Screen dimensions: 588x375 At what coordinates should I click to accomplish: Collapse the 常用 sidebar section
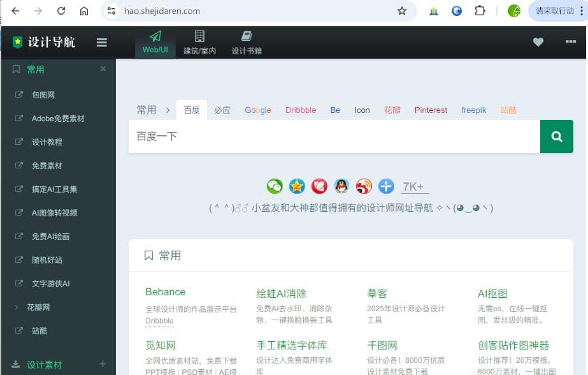tap(103, 69)
